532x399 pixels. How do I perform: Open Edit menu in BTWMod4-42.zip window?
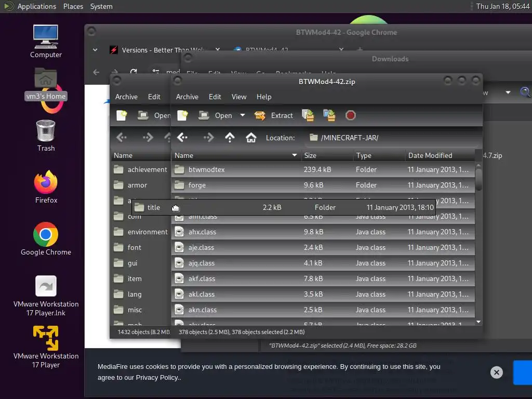[215, 97]
